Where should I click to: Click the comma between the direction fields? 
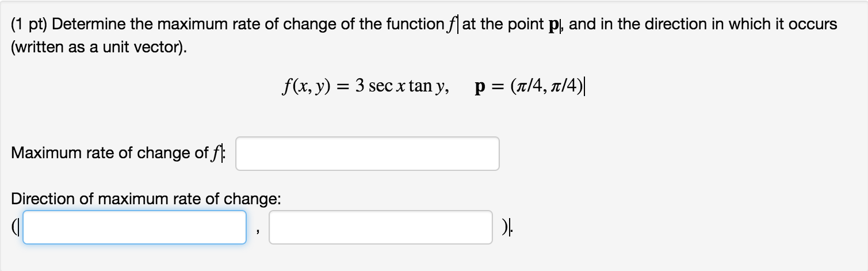coord(258,230)
